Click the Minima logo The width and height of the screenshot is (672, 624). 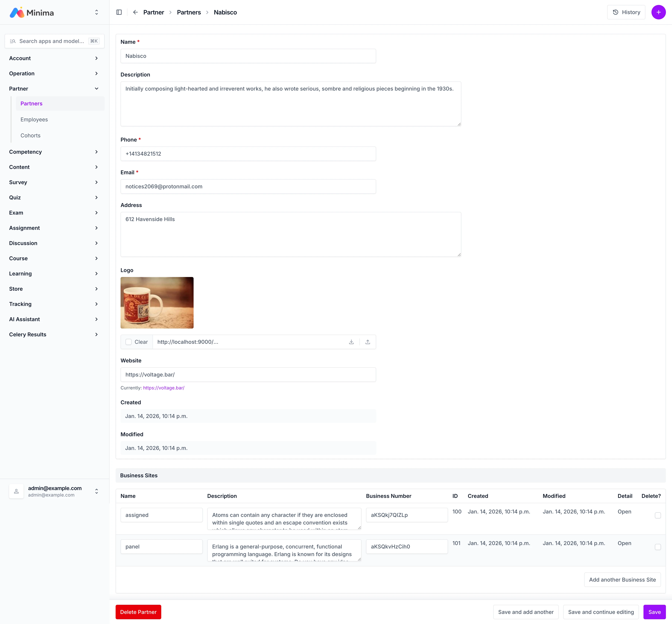(x=32, y=13)
